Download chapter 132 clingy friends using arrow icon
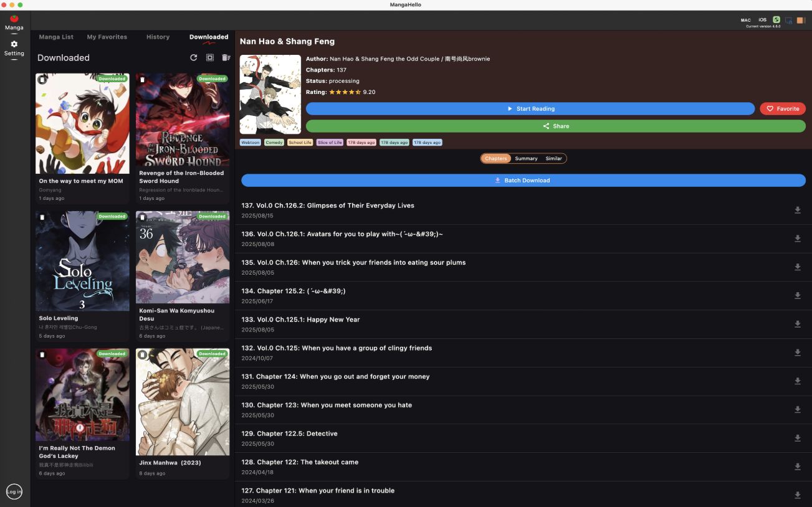 click(798, 353)
